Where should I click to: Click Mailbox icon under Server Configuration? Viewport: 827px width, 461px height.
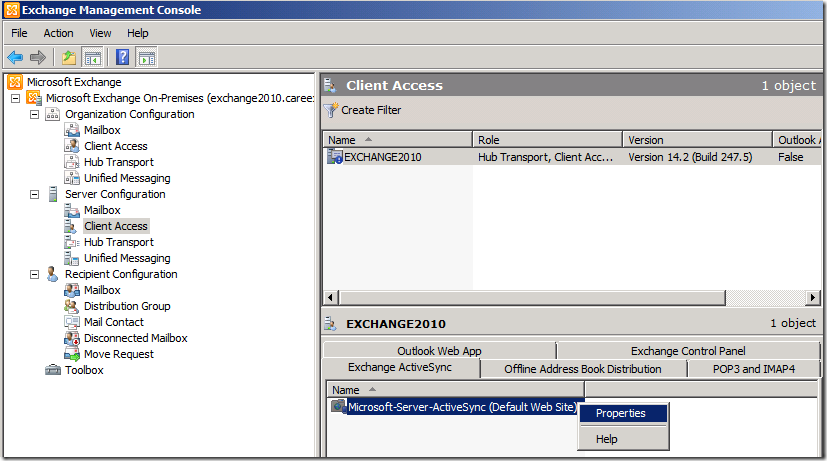click(x=72, y=210)
